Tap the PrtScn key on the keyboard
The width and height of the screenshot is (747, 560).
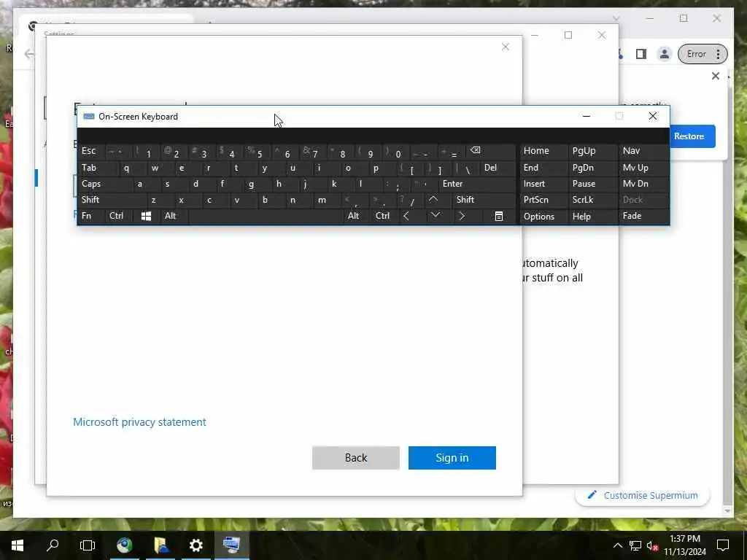click(543, 200)
